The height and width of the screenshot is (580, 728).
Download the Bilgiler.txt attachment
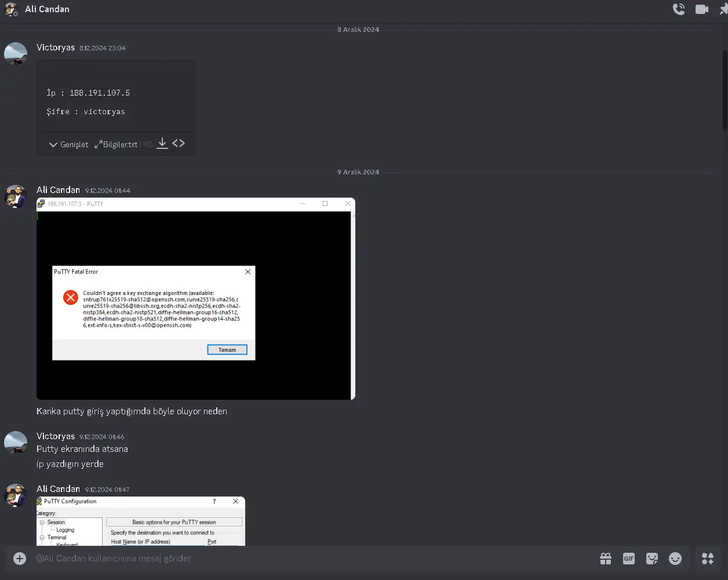point(162,143)
